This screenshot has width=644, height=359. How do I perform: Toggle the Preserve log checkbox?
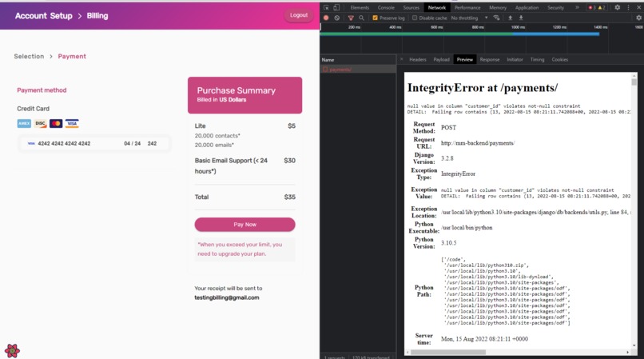(x=375, y=18)
